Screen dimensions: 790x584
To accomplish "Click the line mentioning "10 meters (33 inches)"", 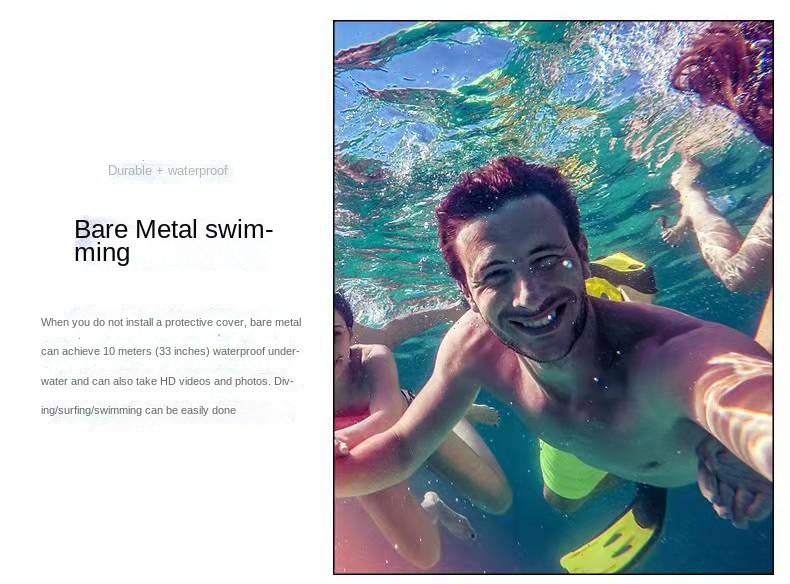I will click(x=170, y=351).
